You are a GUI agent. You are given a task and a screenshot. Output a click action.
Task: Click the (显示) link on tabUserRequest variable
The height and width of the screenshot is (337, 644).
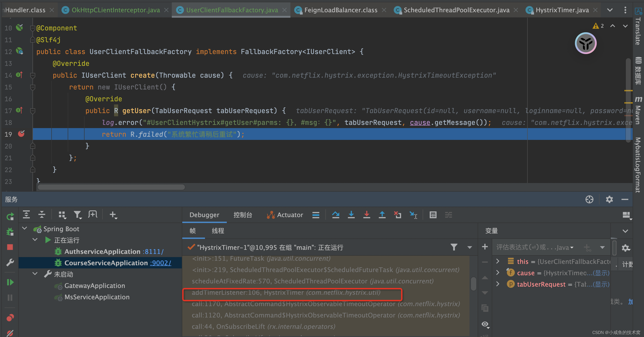601,284
